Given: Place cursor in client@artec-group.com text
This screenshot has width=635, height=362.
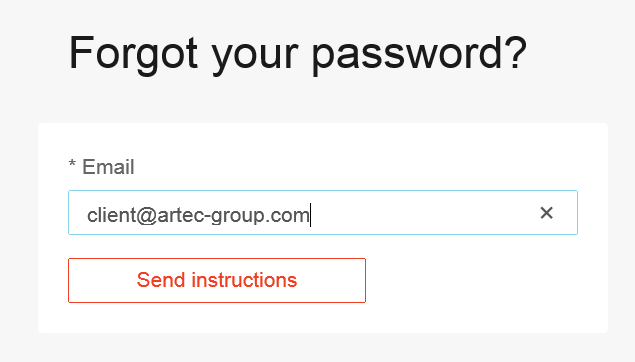Looking at the screenshot, I should 198,215.
